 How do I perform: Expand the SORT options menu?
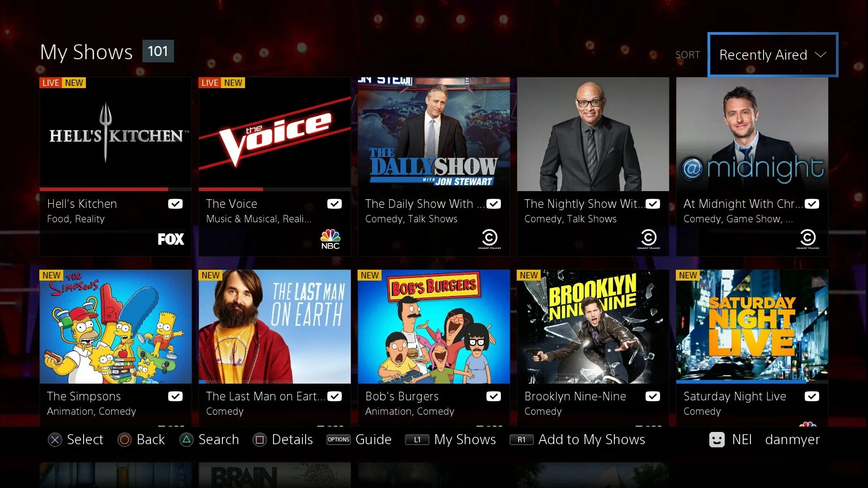(x=773, y=54)
